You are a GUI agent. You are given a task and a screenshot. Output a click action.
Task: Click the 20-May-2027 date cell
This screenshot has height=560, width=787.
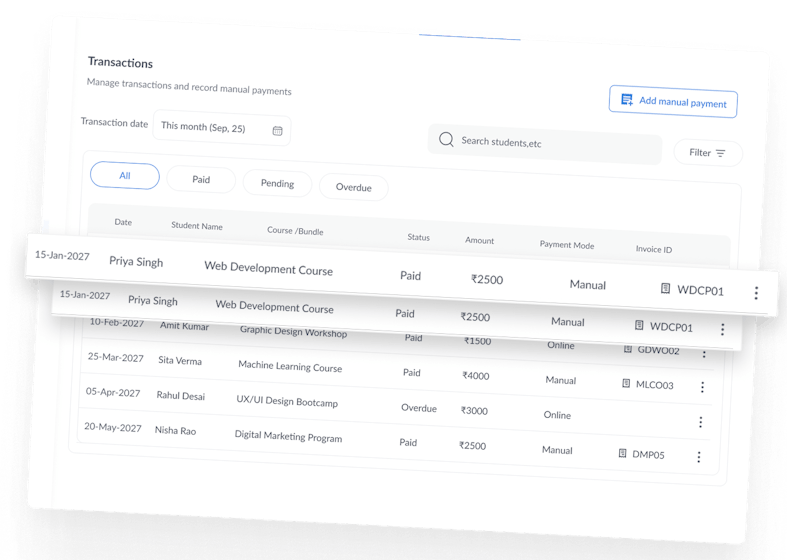(112, 427)
